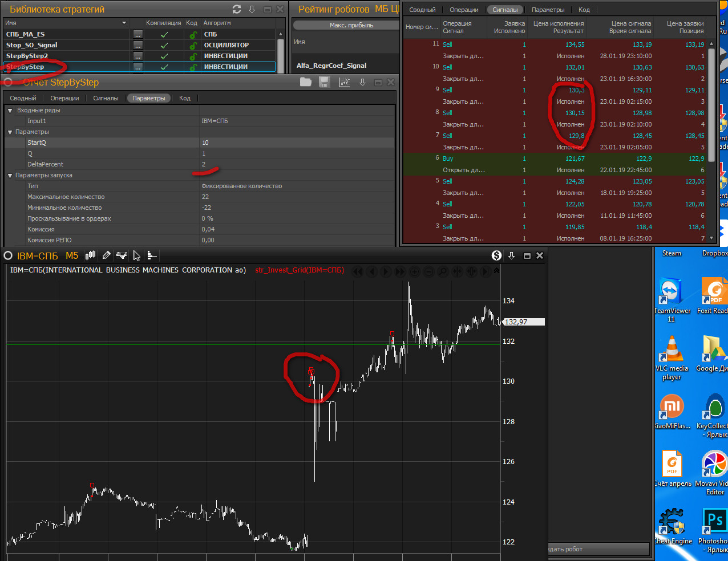Refresh the strategy library list
The width and height of the screenshot is (728, 561).
pyautogui.click(x=237, y=9)
